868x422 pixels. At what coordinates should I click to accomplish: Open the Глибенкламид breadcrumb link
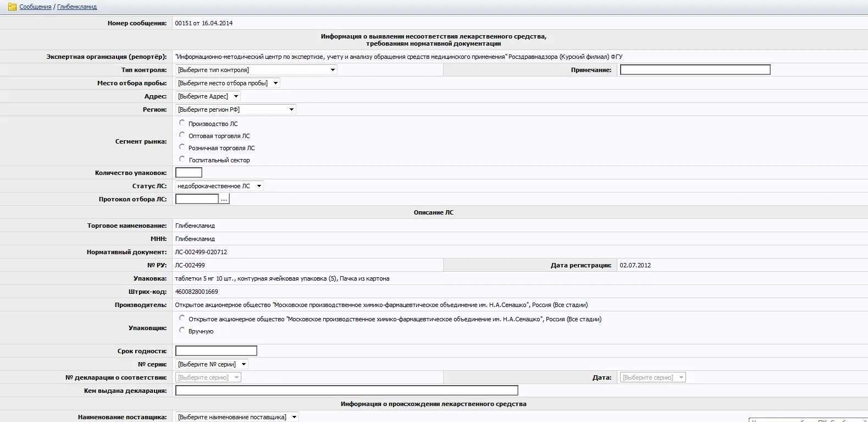pos(77,7)
